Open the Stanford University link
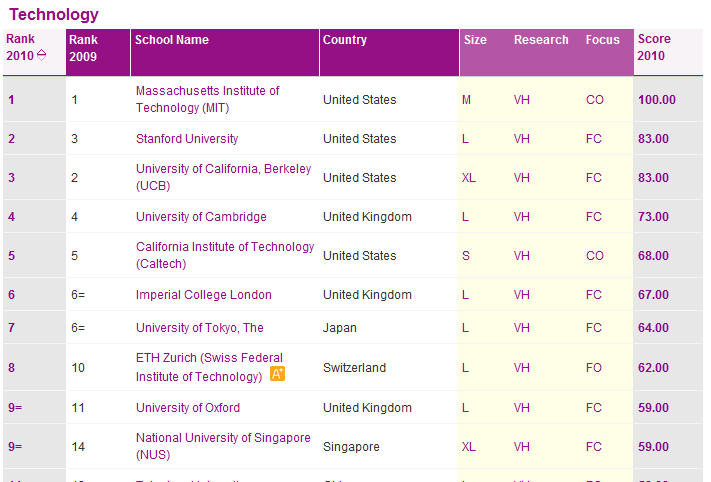 (187, 139)
